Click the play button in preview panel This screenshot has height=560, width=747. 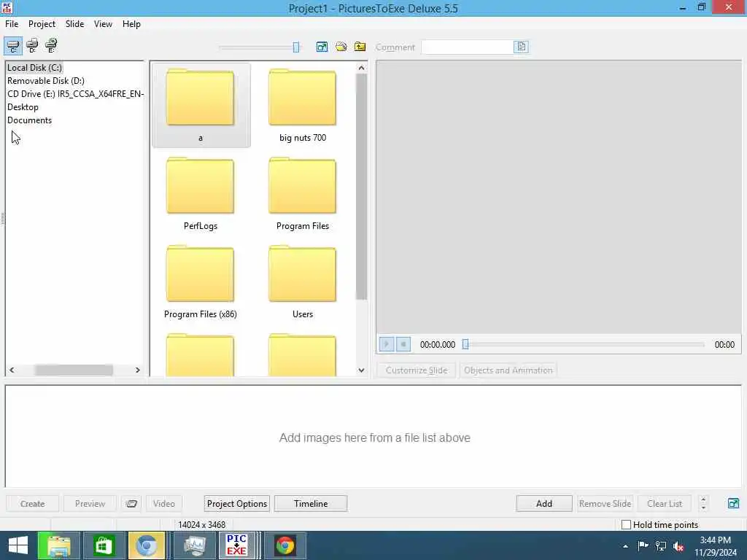tap(387, 344)
